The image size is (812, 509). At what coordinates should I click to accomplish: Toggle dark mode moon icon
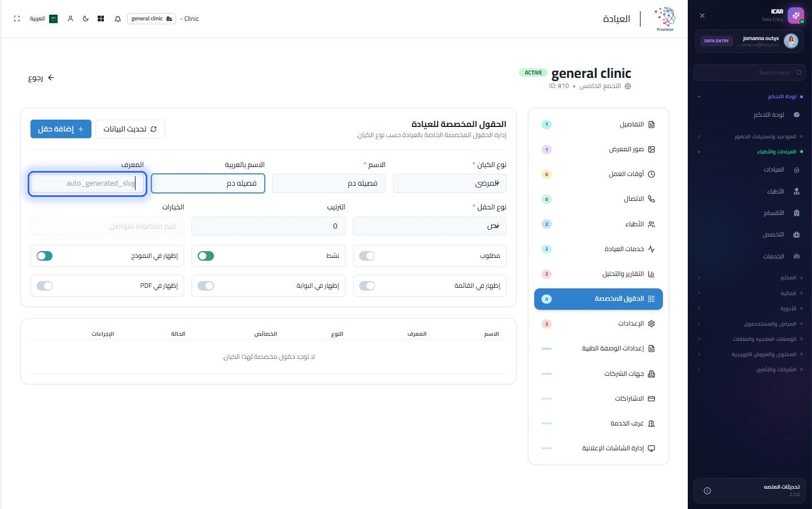[x=86, y=19]
